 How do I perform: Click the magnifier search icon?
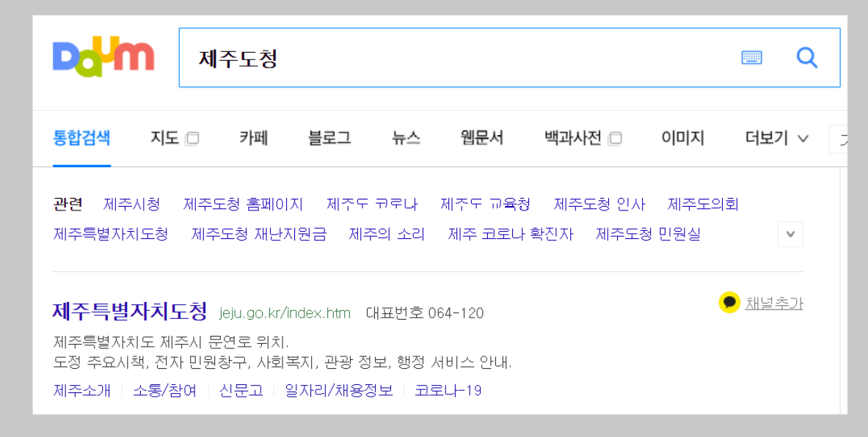pyautogui.click(x=806, y=57)
